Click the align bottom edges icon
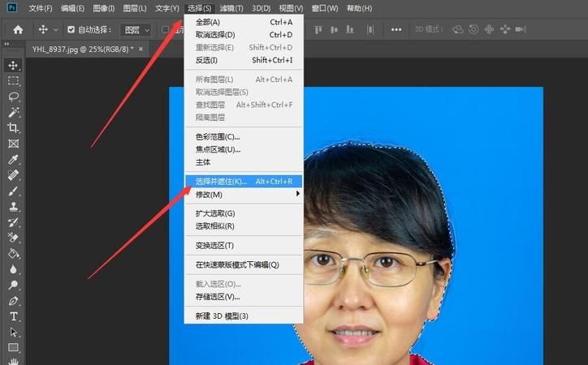Screen dimensions: 588x365 (x=349, y=29)
